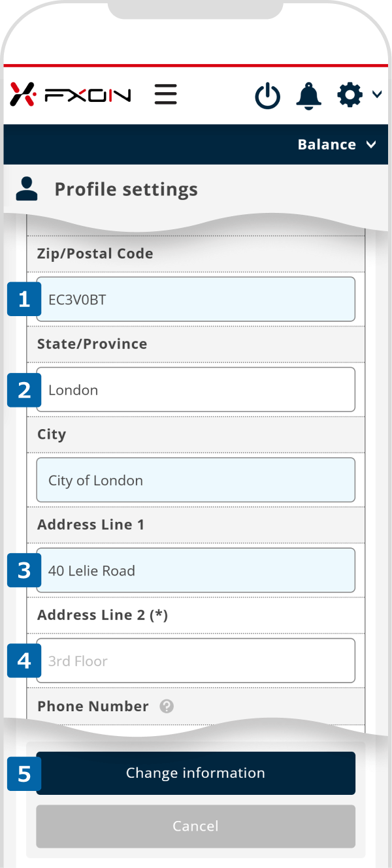Click the step 1 number badge
Viewport: 392px width, 868px height.
pos(24,300)
